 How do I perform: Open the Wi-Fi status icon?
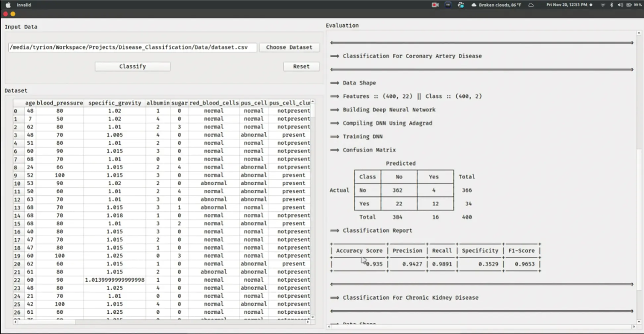coord(603,5)
